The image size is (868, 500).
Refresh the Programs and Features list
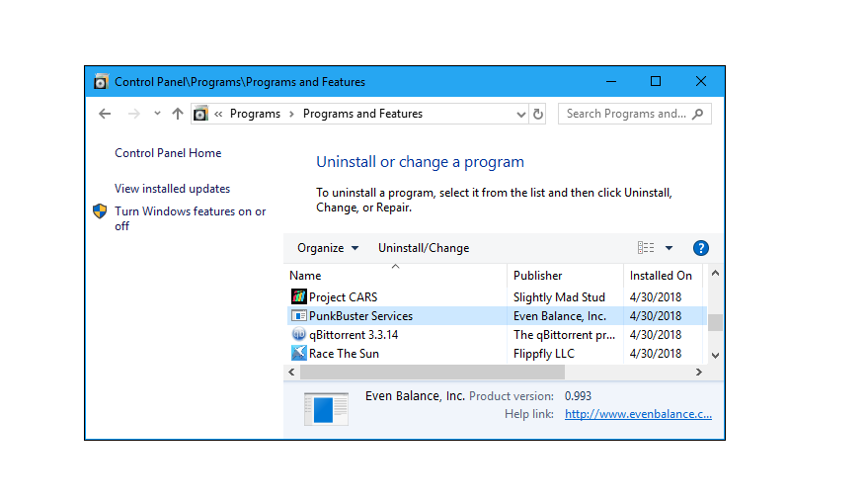pos(538,114)
